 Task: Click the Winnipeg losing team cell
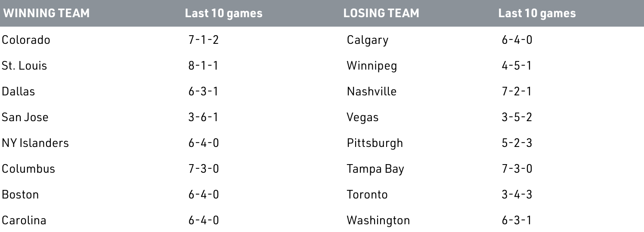coord(372,66)
